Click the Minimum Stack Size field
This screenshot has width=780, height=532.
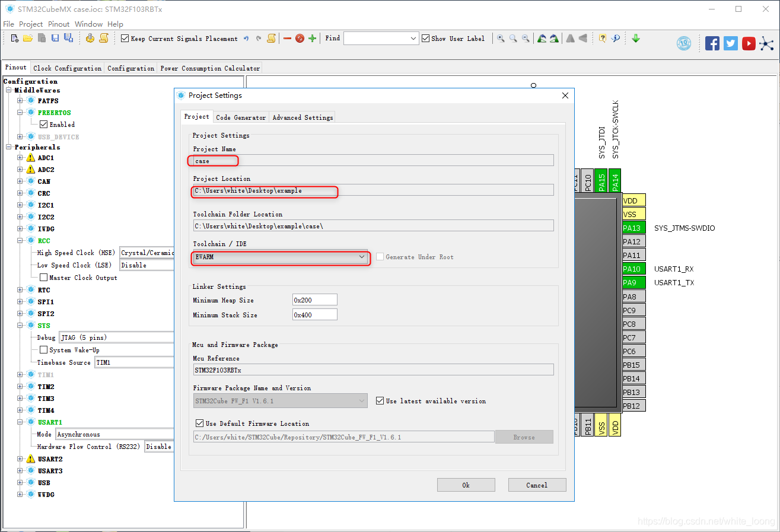click(x=314, y=315)
